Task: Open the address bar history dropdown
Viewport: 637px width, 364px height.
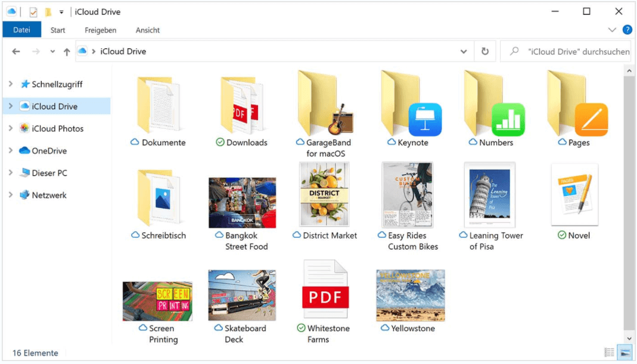Action: [464, 52]
